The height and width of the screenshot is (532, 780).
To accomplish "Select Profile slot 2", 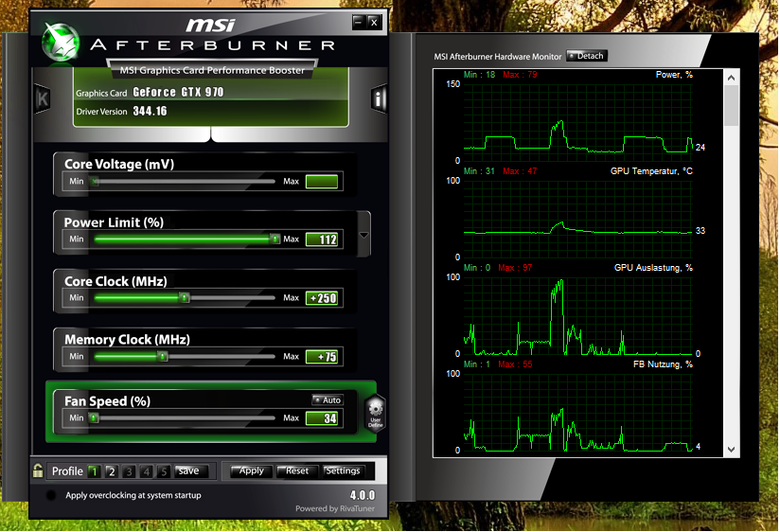I will tap(112, 470).
